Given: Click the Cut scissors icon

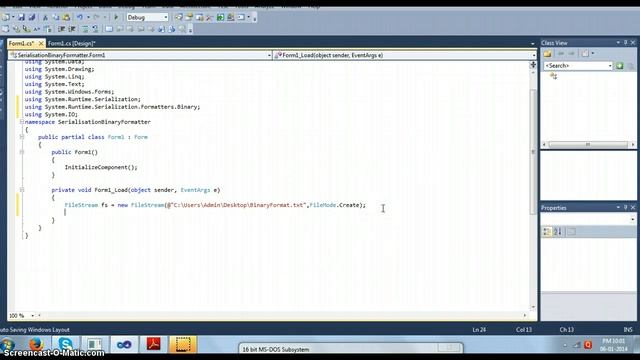Looking at the screenshot, I should tap(45, 18).
